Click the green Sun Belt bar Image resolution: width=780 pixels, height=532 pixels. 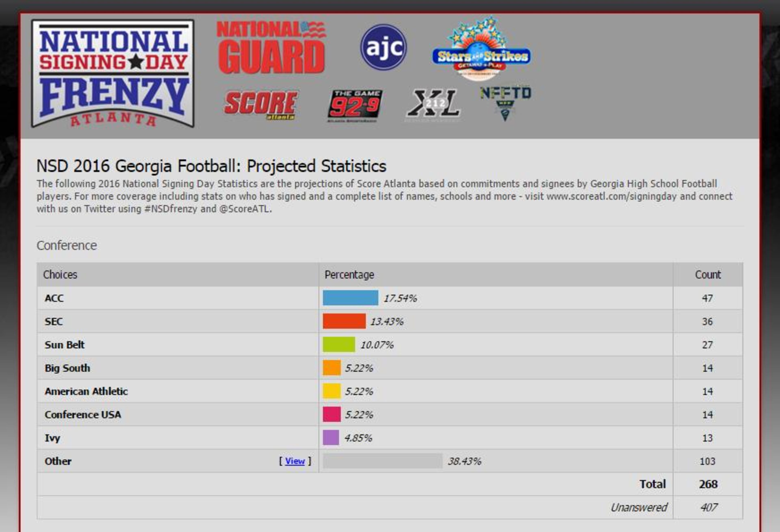(339, 345)
